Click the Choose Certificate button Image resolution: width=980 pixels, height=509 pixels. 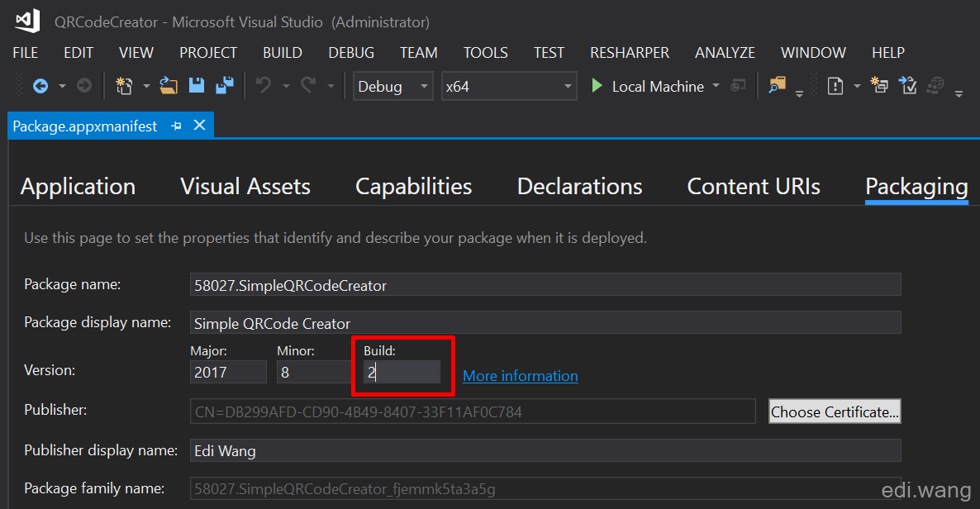pos(835,411)
